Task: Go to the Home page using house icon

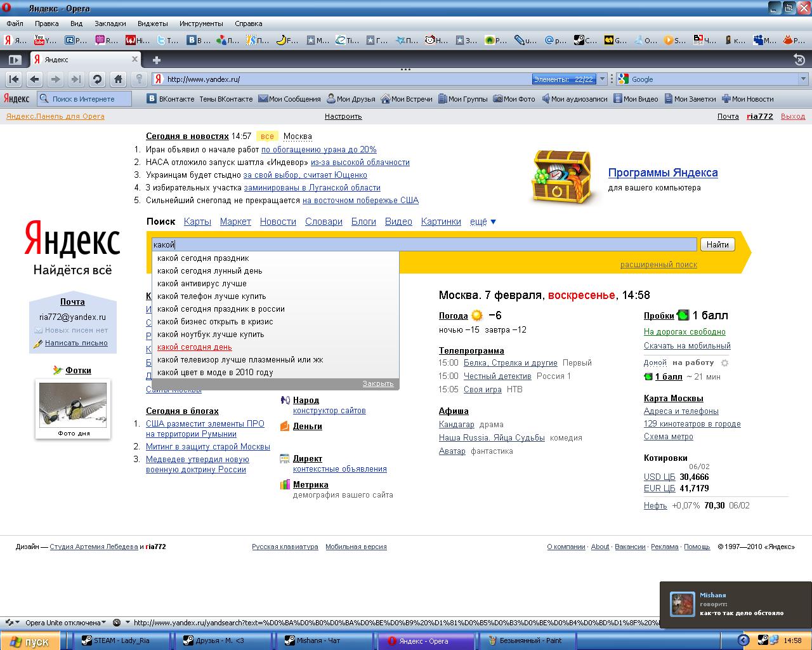Action: tap(118, 79)
